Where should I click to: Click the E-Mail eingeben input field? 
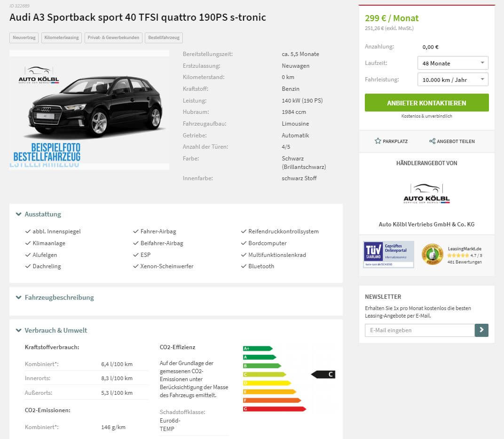(419, 330)
